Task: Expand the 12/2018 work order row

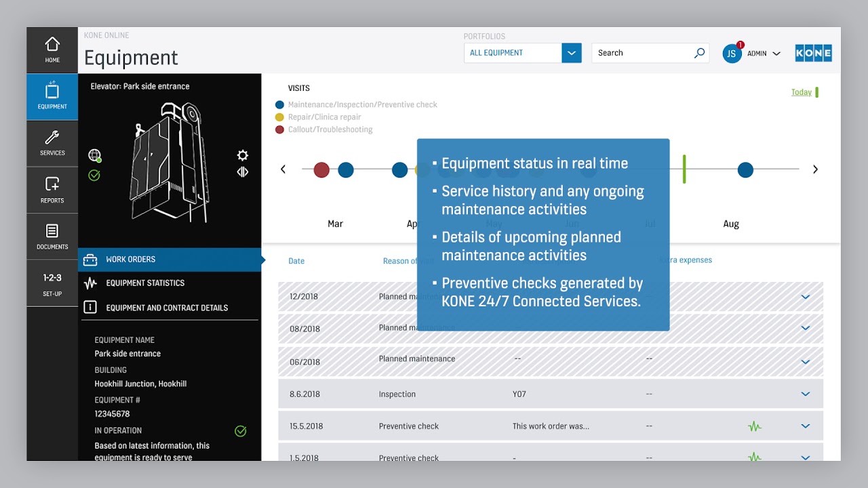Action: [806, 297]
